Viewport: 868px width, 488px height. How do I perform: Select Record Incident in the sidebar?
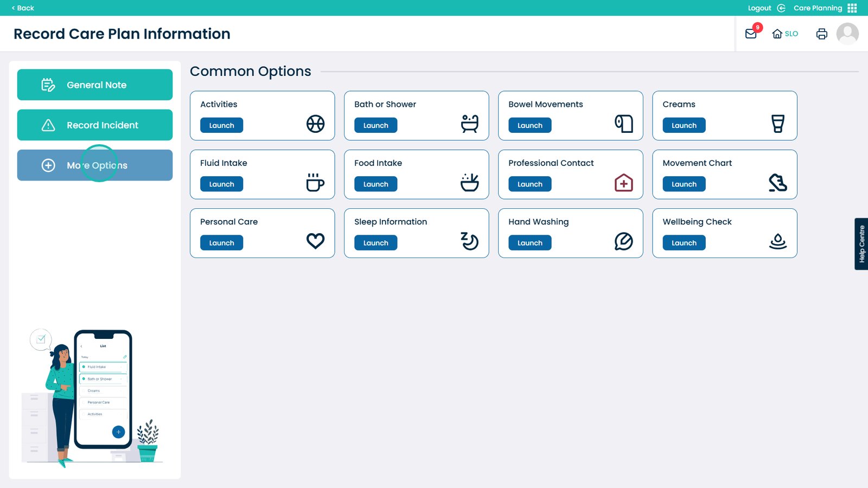95,125
